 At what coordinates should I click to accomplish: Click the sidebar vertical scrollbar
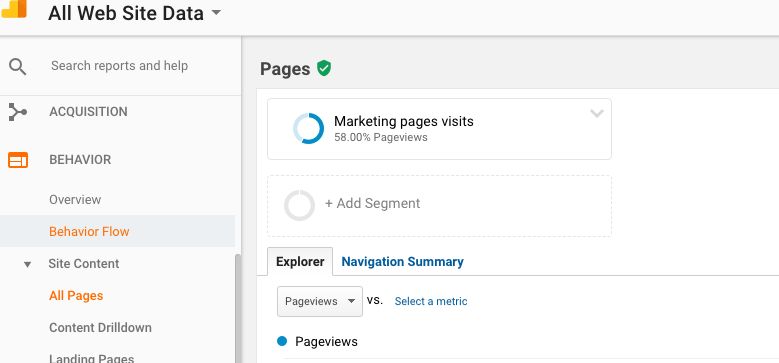pyautogui.click(x=237, y=308)
